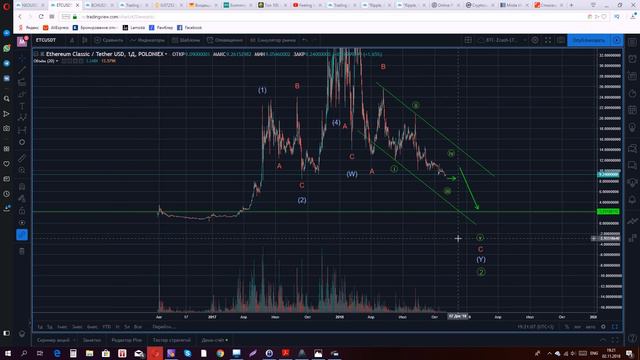Open the calendar icon in right sidebar

coord(632,109)
